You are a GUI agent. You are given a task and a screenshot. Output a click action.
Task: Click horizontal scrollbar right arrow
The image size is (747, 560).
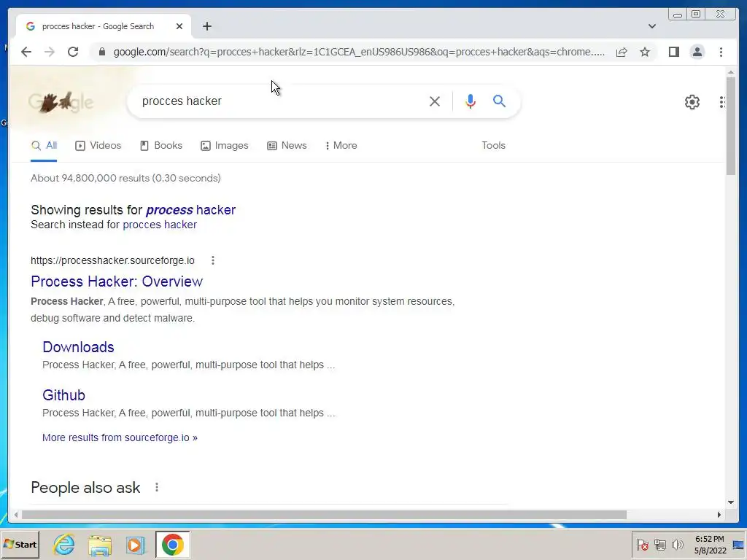(719, 515)
